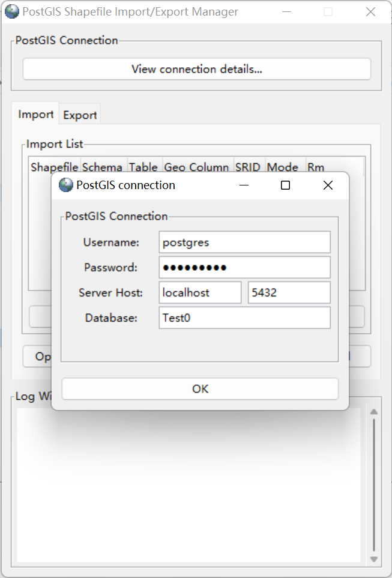Switch to the Export tab
The width and height of the screenshot is (392, 578).
pyautogui.click(x=80, y=115)
